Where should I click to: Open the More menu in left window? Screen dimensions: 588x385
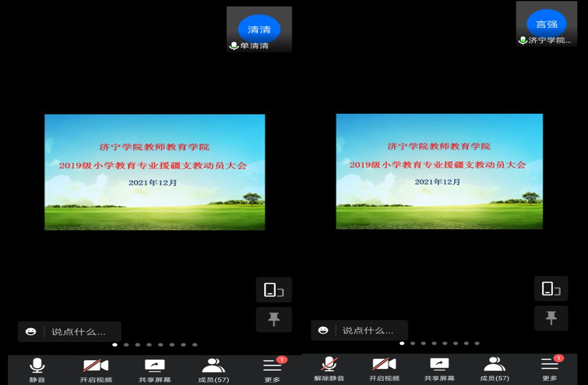pos(272,369)
